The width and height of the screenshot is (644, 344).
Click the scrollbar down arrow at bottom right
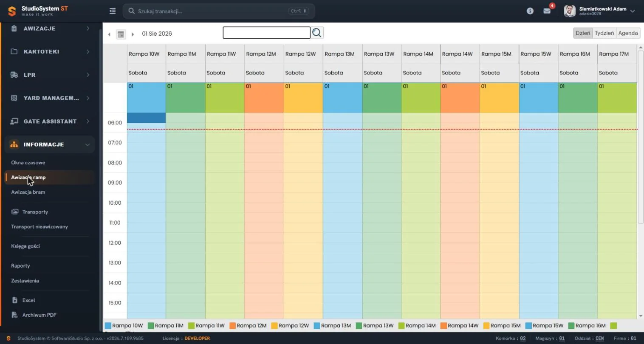tap(641, 316)
